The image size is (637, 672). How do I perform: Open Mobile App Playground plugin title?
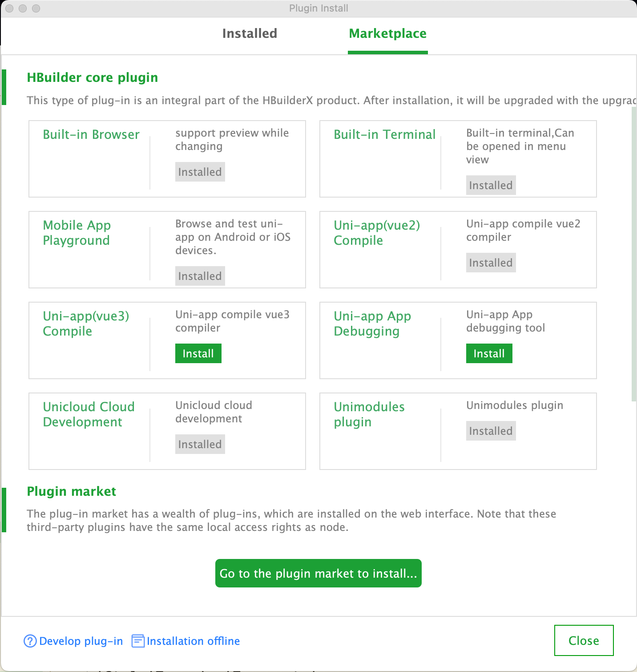tap(77, 233)
